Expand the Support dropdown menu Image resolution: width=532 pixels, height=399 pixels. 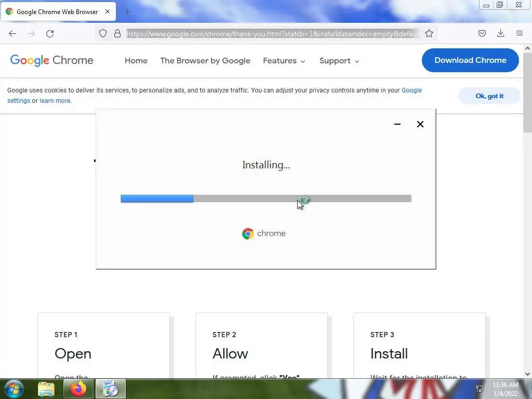[x=339, y=61]
